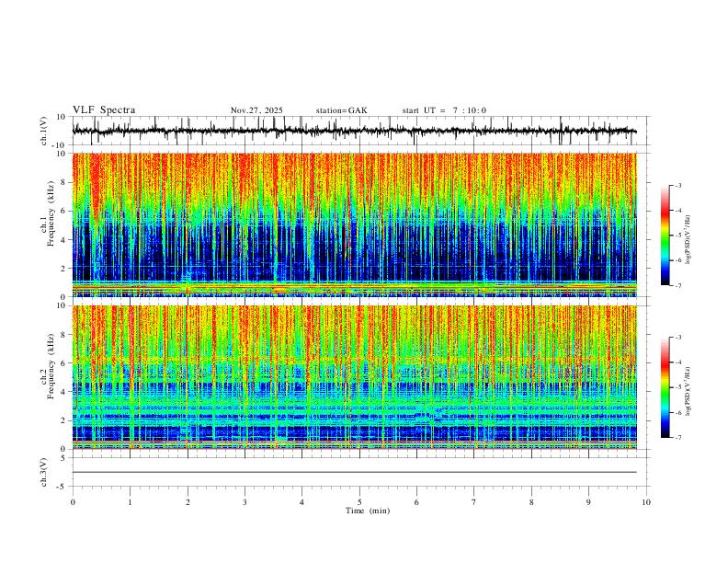The width and height of the screenshot is (728, 563).
Task: Click time axis tick label "4"
Action: coord(302,502)
